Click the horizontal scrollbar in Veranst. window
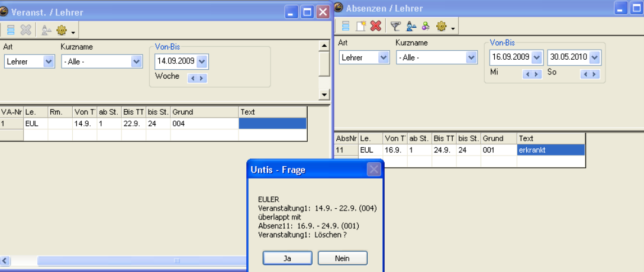This screenshot has width=644, height=272. [x=142, y=261]
